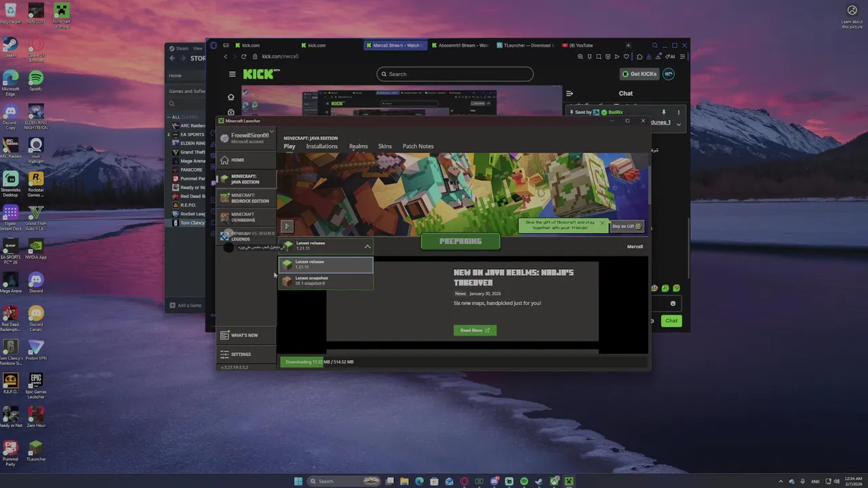Switch to Patch Notes tab
This screenshot has width=868, height=488.
pos(418,146)
